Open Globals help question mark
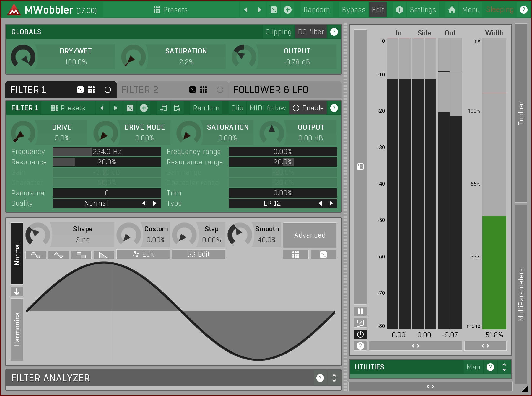The height and width of the screenshot is (396, 532). [334, 32]
